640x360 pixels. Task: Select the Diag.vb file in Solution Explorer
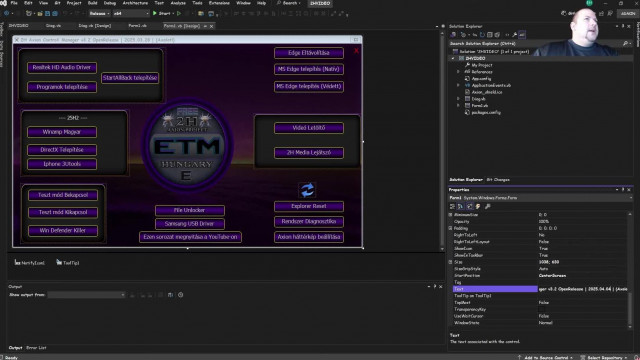pyautogui.click(x=475, y=99)
